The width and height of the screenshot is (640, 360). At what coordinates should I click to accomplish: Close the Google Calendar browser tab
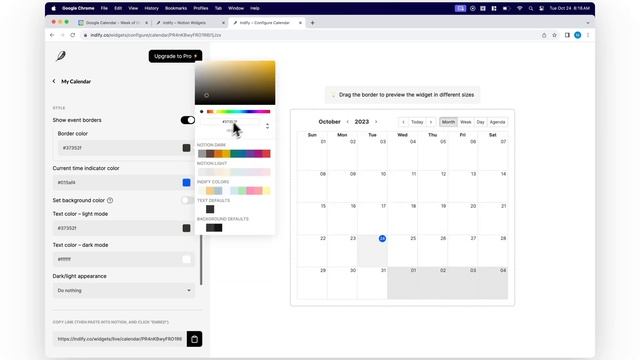coord(147,23)
